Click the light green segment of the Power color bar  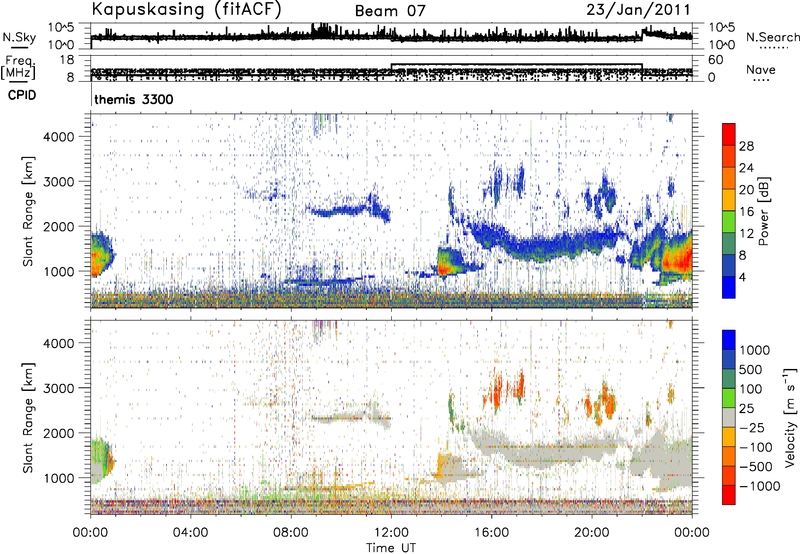pyautogui.click(x=729, y=221)
